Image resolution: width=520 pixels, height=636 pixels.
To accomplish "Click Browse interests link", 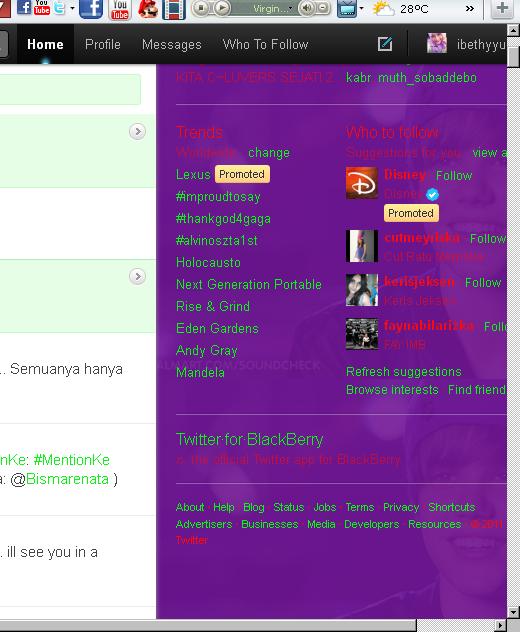I will pyautogui.click(x=392, y=390).
